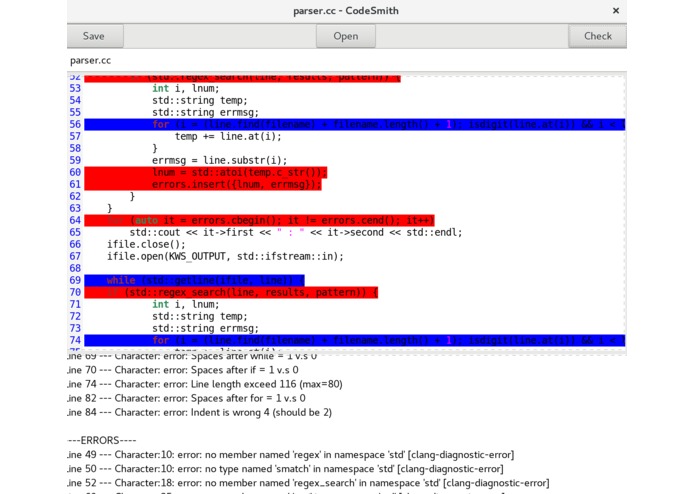This screenshot has height=494, width=695.
Task: Click line number 60 in gutter
Action: click(75, 172)
